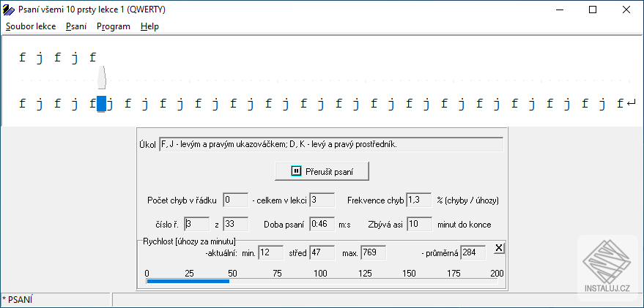Click the max speed value field
This screenshot has width=644, height=308.
(x=373, y=252)
